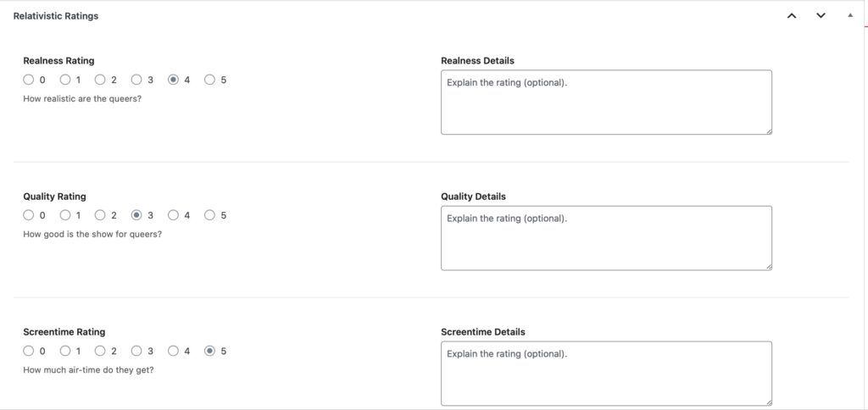Select Realness Rating option 5
Image resolution: width=868 pixels, height=410 pixels.
coord(209,80)
